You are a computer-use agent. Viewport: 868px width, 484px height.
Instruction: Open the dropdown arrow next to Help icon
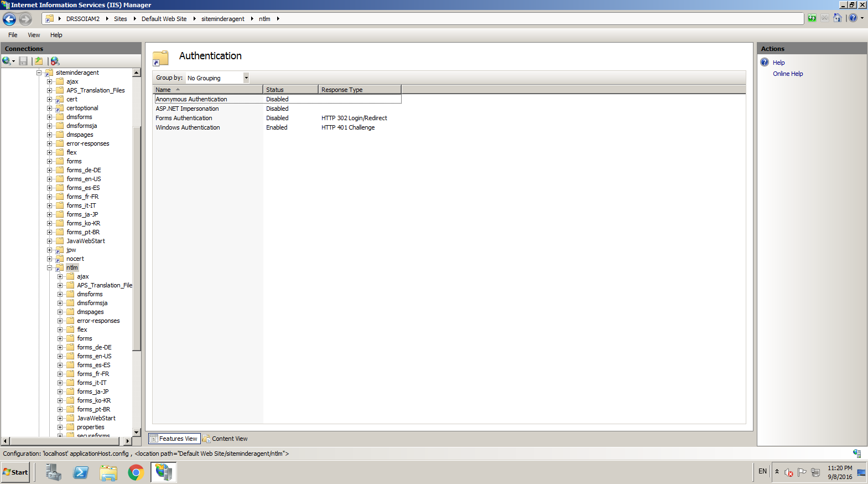[x=862, y=18]
